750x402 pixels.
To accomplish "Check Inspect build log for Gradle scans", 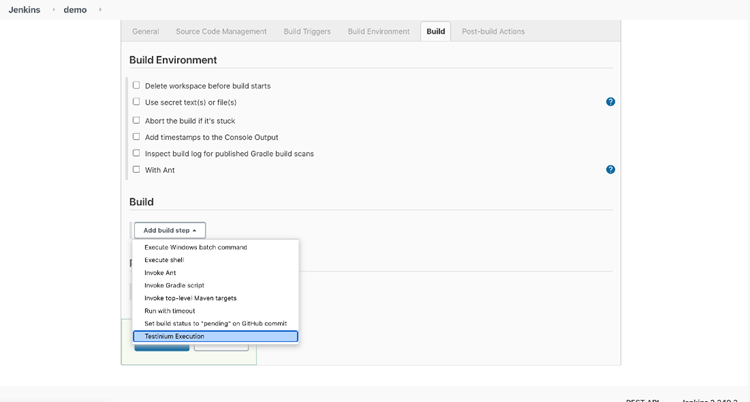I will point(136,153).
